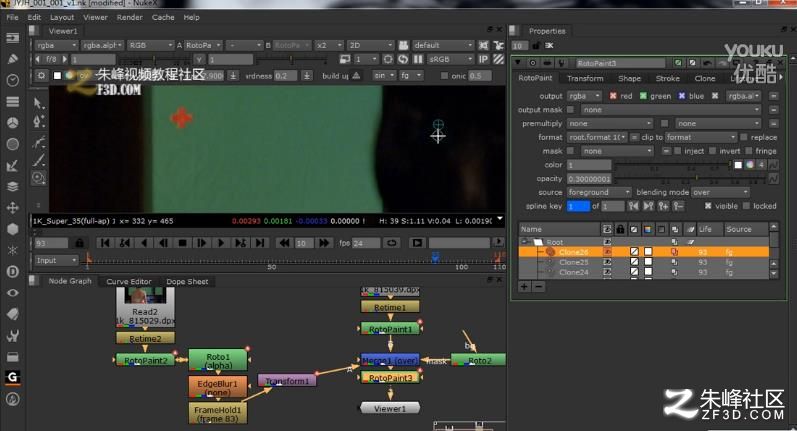The height and width of the screenshot is (431, 797).
Task: Go to previous spline key icon
Action: point(633,206)
